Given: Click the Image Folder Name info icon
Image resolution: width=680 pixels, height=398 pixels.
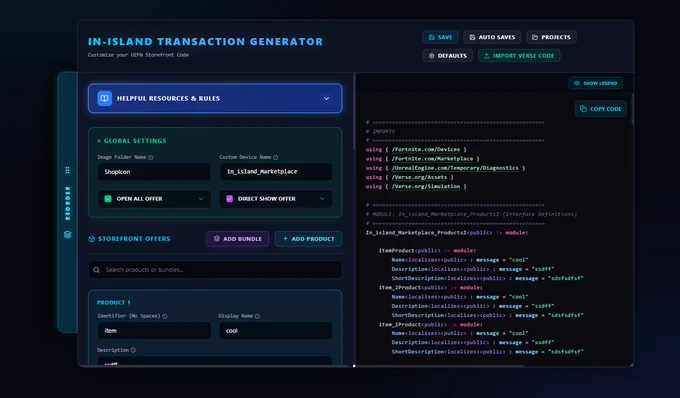Looking at the screenshot, I should (x=150, y=157).
